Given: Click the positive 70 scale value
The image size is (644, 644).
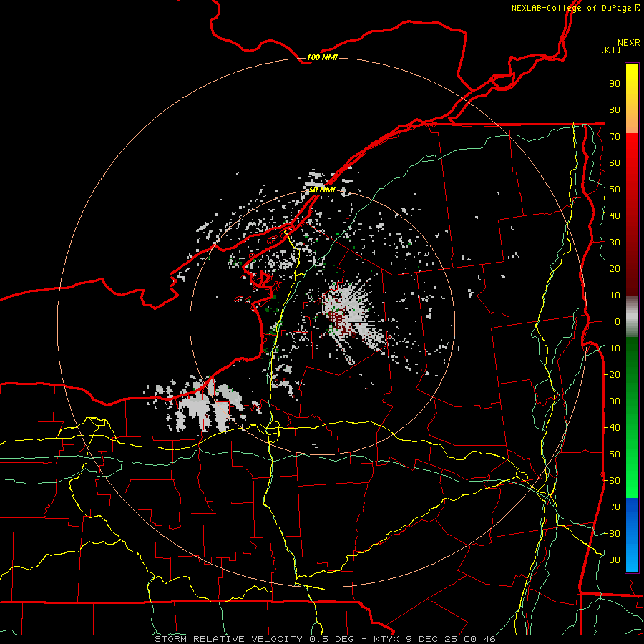Looking at the screenshot, I should (x=615, y=137).
